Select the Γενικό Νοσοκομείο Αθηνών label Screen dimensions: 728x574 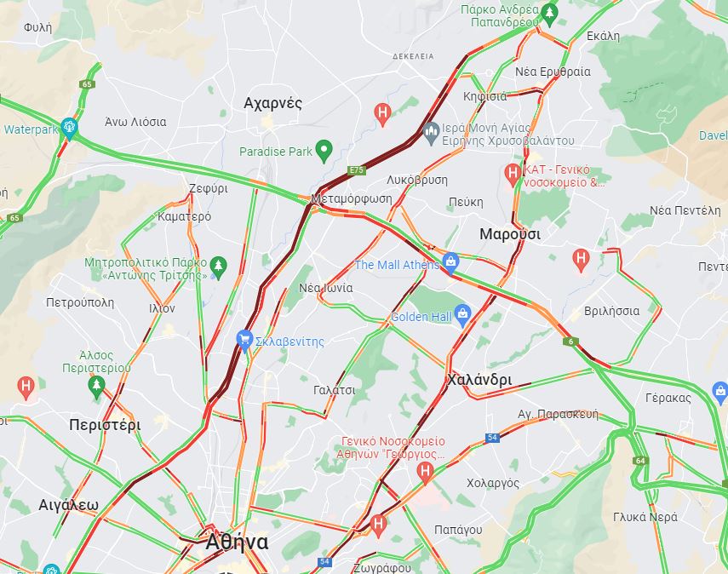click(x=393, y=447)
